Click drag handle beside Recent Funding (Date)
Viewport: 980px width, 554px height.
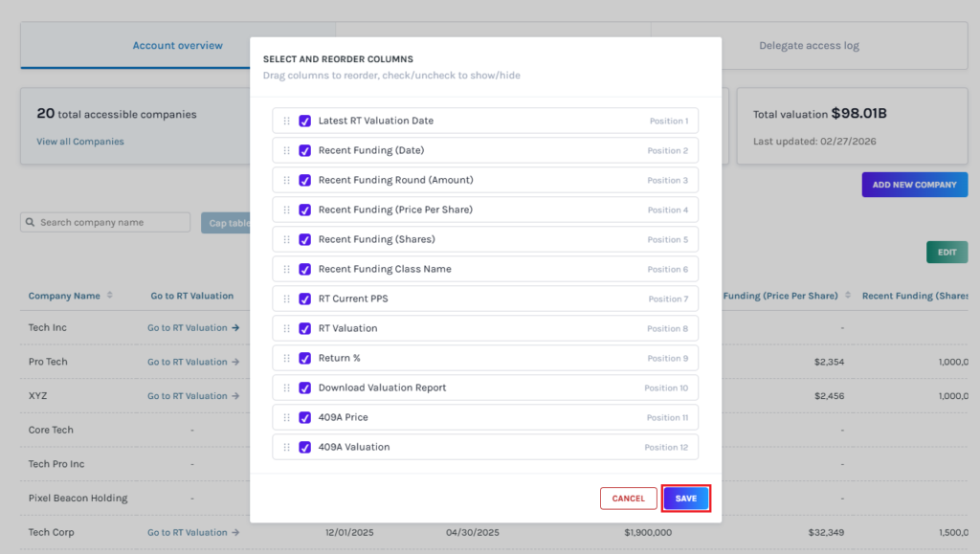point(286,151)
